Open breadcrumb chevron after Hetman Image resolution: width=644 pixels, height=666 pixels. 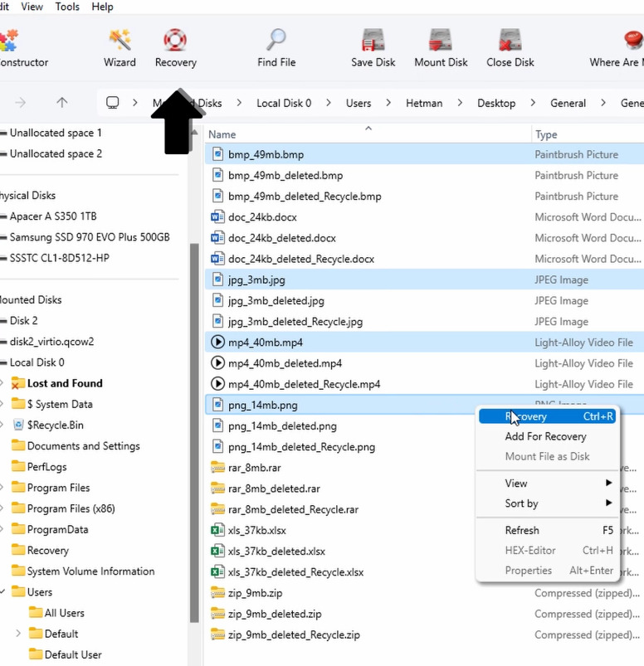click(460, 102)
